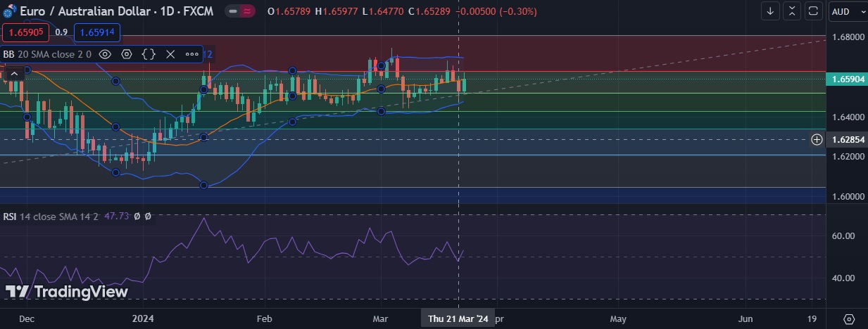
Task: Click the 1.65904 current price label
Action: (x=848, y=80)
